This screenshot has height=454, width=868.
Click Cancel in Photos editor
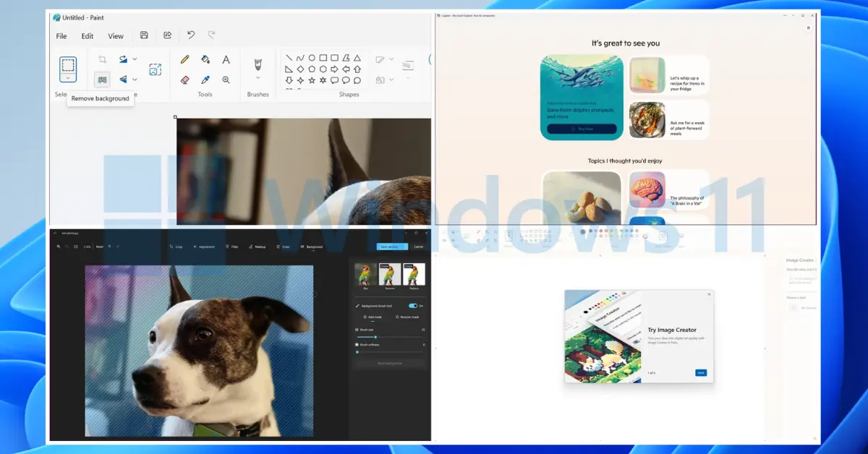[418, 247]
